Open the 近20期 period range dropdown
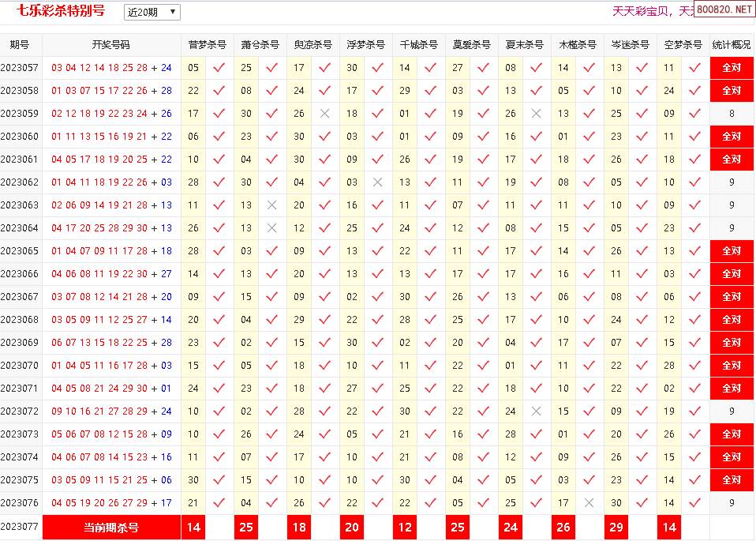This screenshot has height=541, width=756. pyautogui.click(x=152, y=12)
